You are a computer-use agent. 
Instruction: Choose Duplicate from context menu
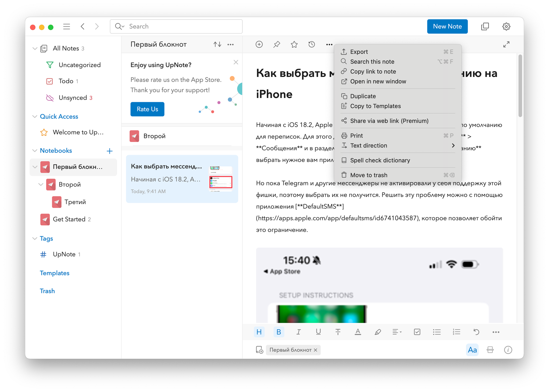[x=363, y=96]
